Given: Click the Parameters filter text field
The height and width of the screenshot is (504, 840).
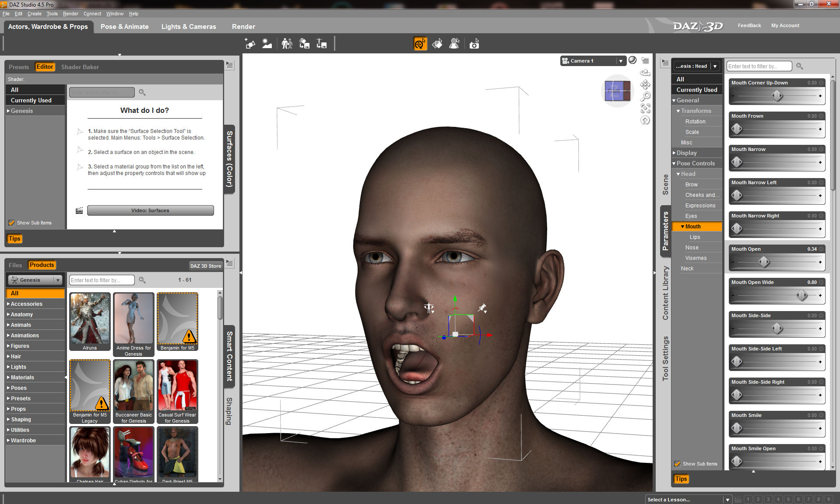Looking at the screenshot, I should [x=759, y=66].
